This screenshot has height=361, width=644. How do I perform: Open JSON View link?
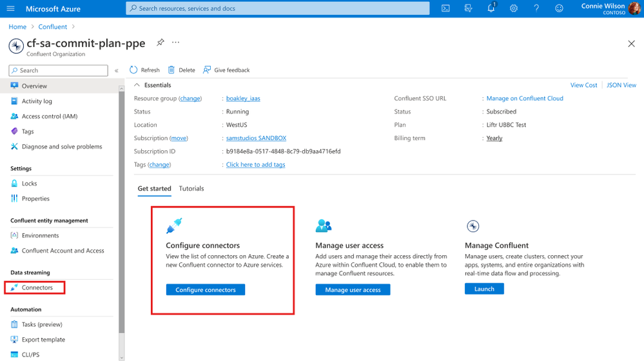tap(621, 85)
